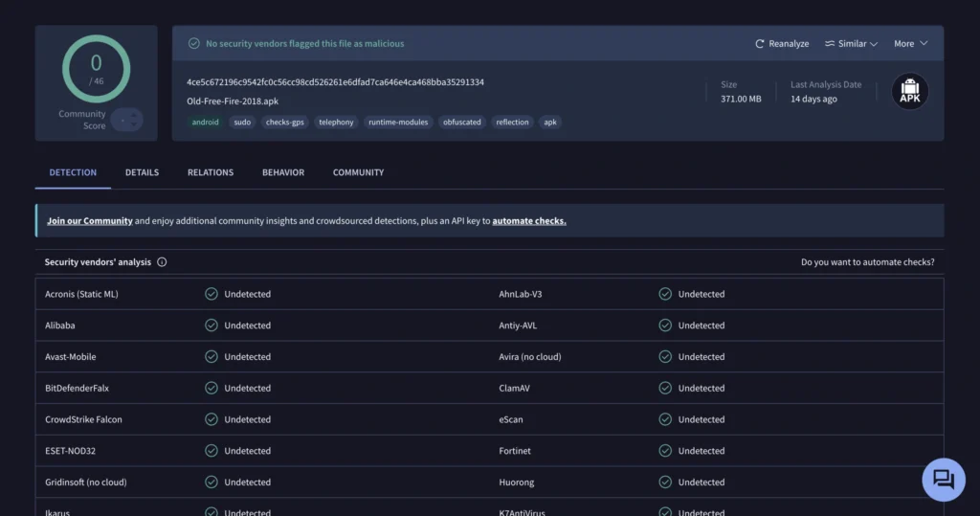Click the Antiy-AVL undetected check icon
The width and height of the screenshot is (980, 516).
pyautogui.click(x=665, y=325)
